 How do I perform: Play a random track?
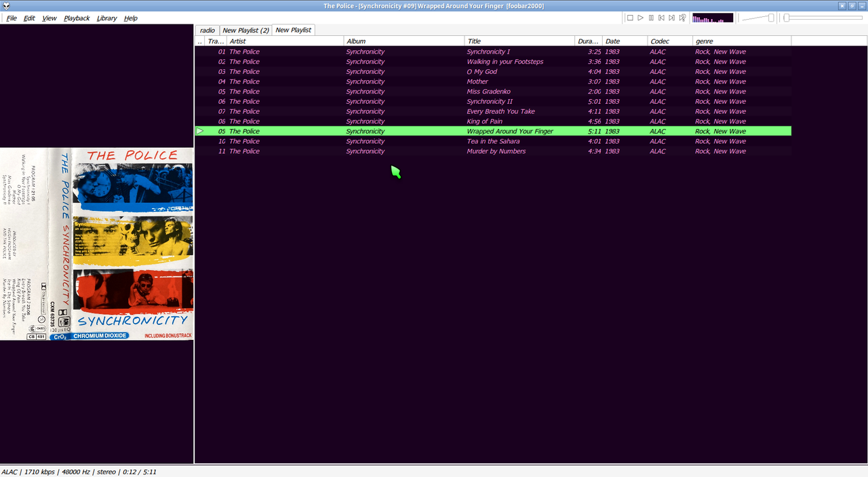click(682, 18)
